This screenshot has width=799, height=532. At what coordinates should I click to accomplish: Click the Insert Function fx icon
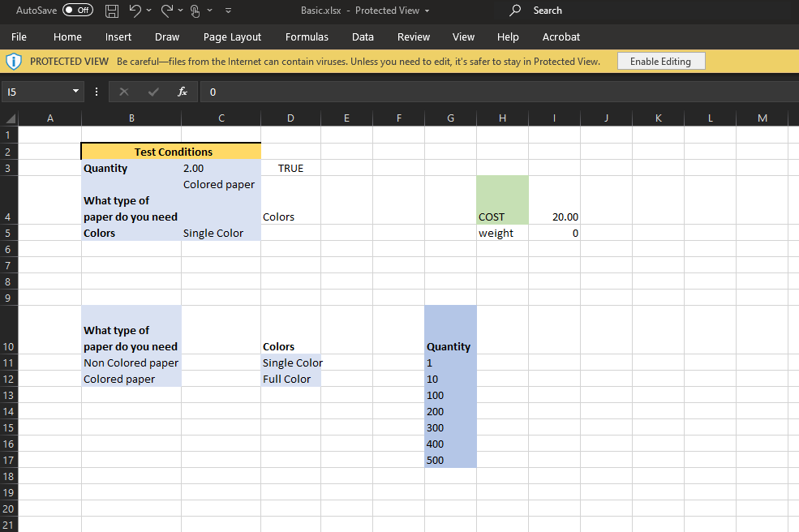click(182, 92)
